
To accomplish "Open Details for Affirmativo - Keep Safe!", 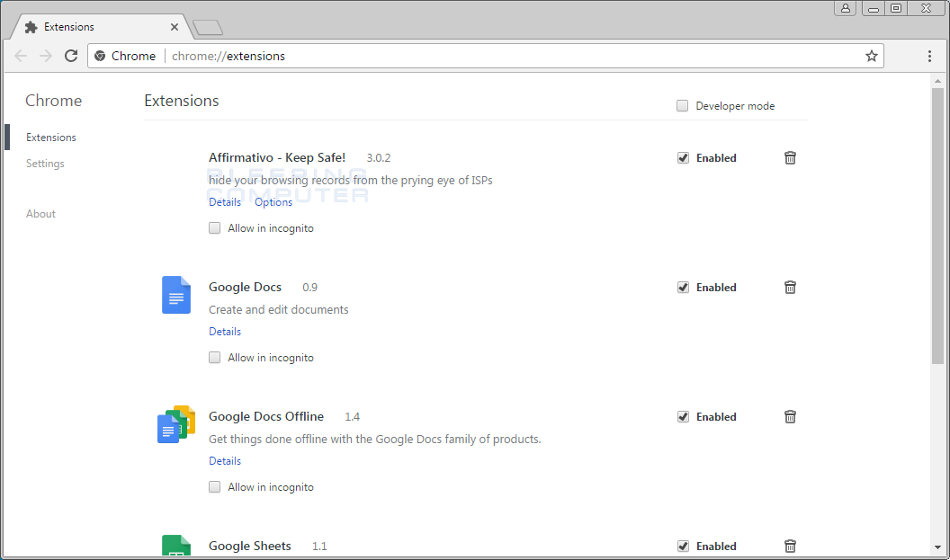I will coord(225,202).
